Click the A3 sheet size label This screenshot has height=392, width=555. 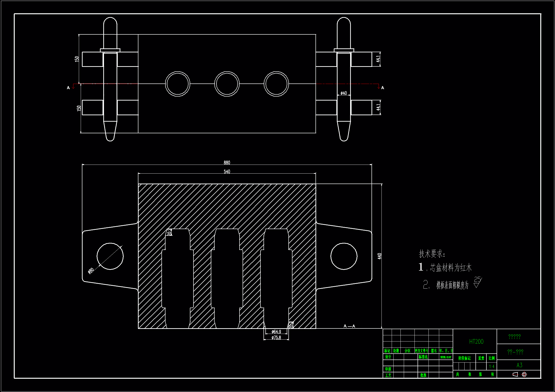point(519,365)
